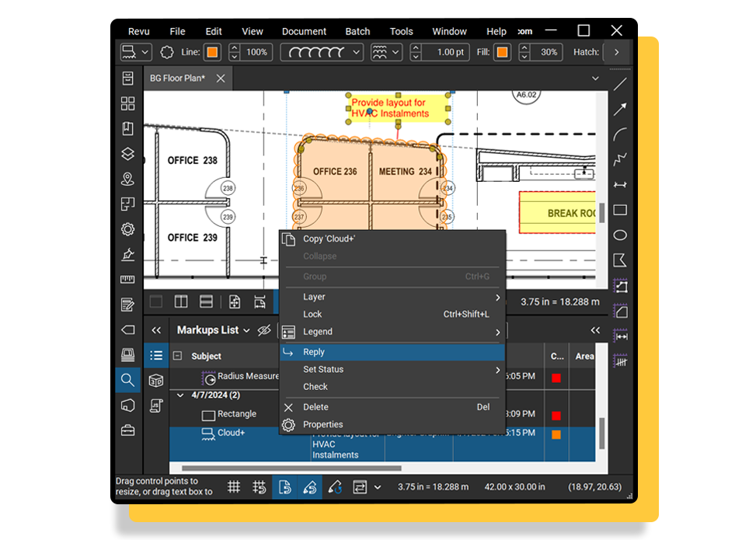Open the Tools menu
The width and height of the screenshot is (756, 540).
tap(401, 31)
